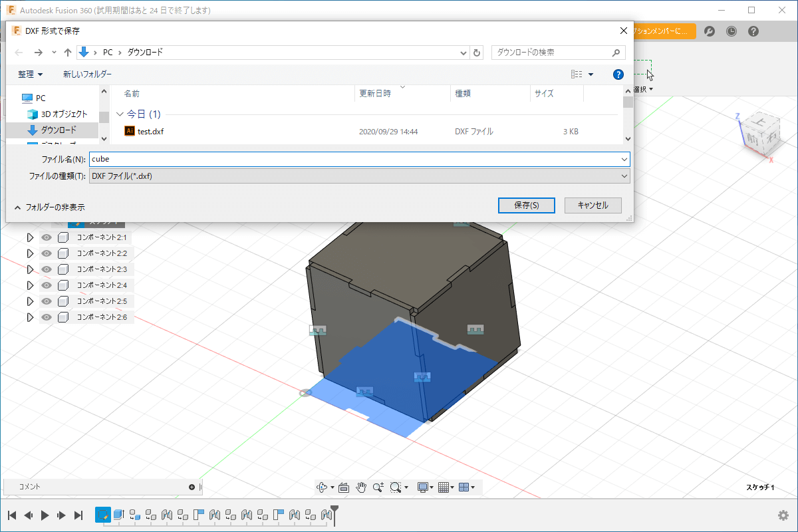Play the design timeline
798x532 pixels.
click(45, 515)
